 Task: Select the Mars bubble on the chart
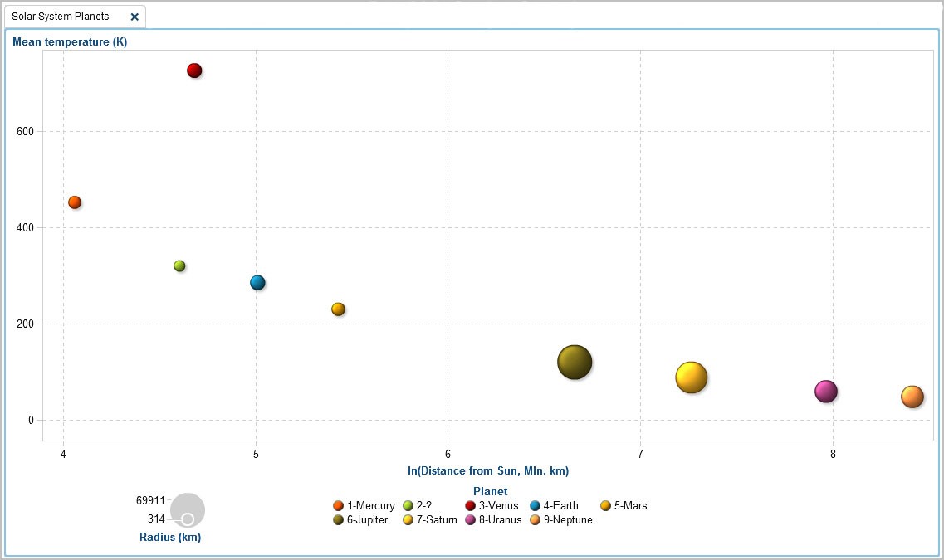pyautogui.click(x=338, y=309)
